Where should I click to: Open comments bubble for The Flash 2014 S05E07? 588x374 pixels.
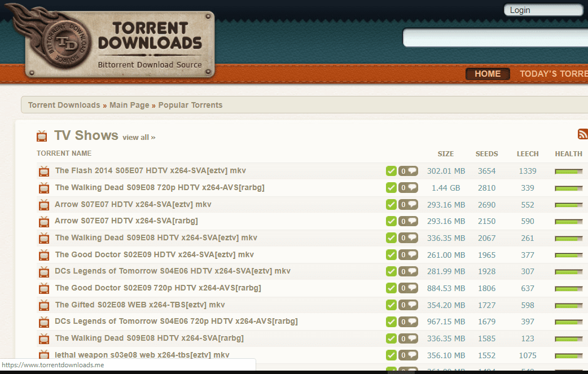(x=408, y=171)
